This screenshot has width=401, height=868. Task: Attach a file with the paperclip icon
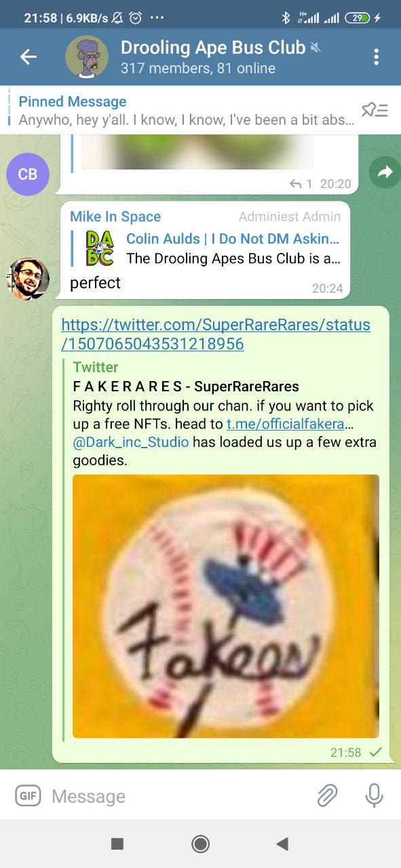(328, 795)
